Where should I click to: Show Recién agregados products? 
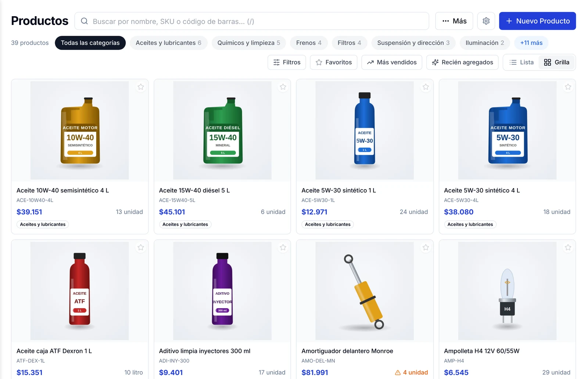pyautogui.click(x=462, y=62)
